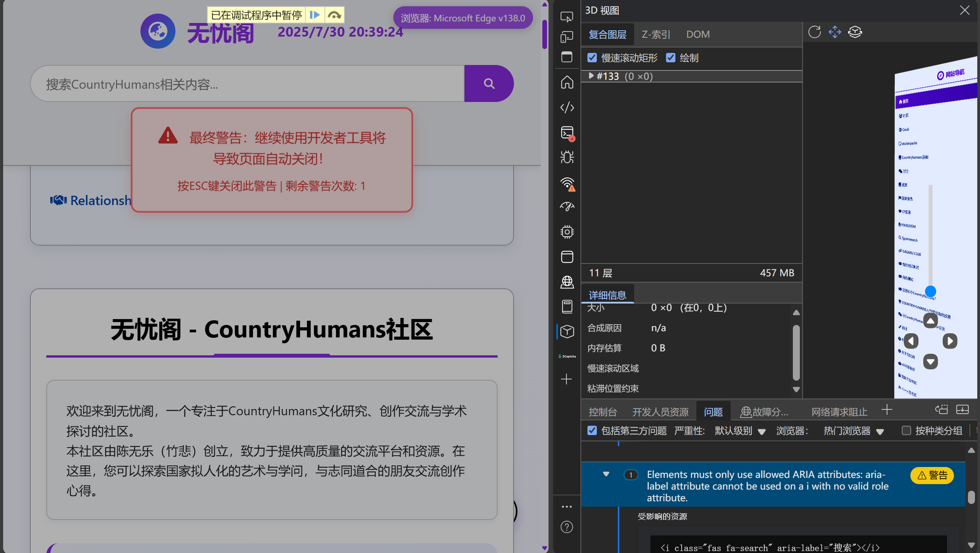This screenshot has width=980, height=553.
Task: Click the Relationsh link on webpage
Action: [x=91, y=200]
